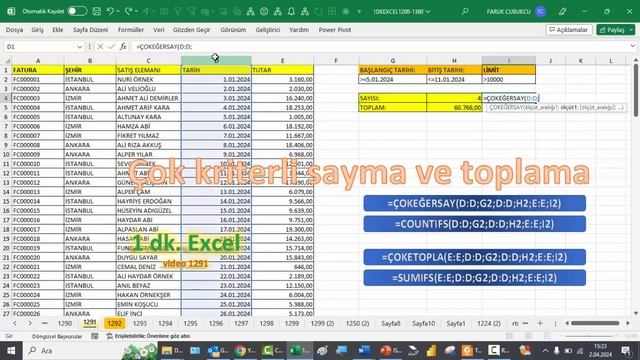The width and height of the screenshot is (640, 360).
Task: Expand the 10KEXCEL1200-1300 file name dropdown
Action: click(428, 11)
